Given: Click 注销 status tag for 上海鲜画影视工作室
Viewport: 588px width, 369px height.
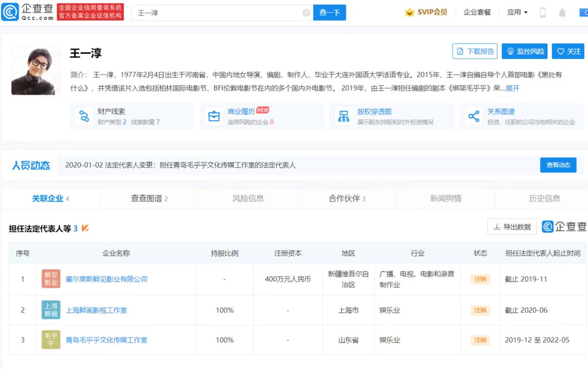Looking at the screenshot, I should (x=480, y=310).
